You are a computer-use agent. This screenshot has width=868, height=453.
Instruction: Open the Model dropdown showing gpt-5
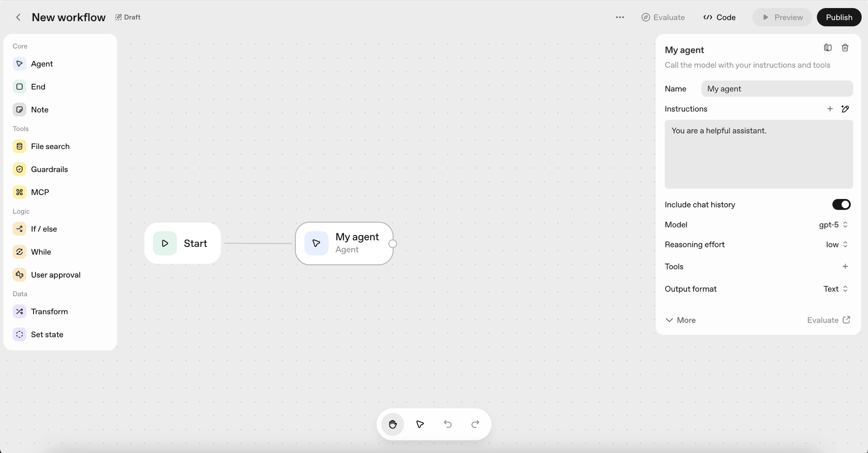point(833,225)
